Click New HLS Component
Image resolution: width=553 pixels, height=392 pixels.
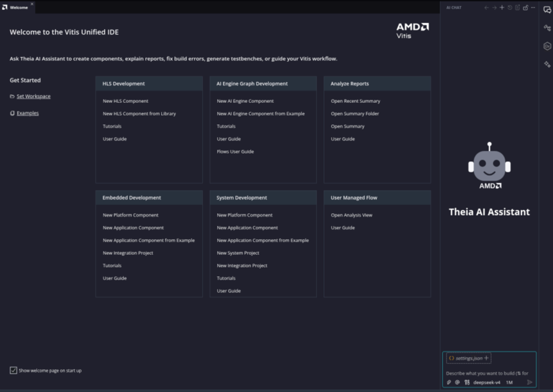pyautogui.click(x=125, y=101)
